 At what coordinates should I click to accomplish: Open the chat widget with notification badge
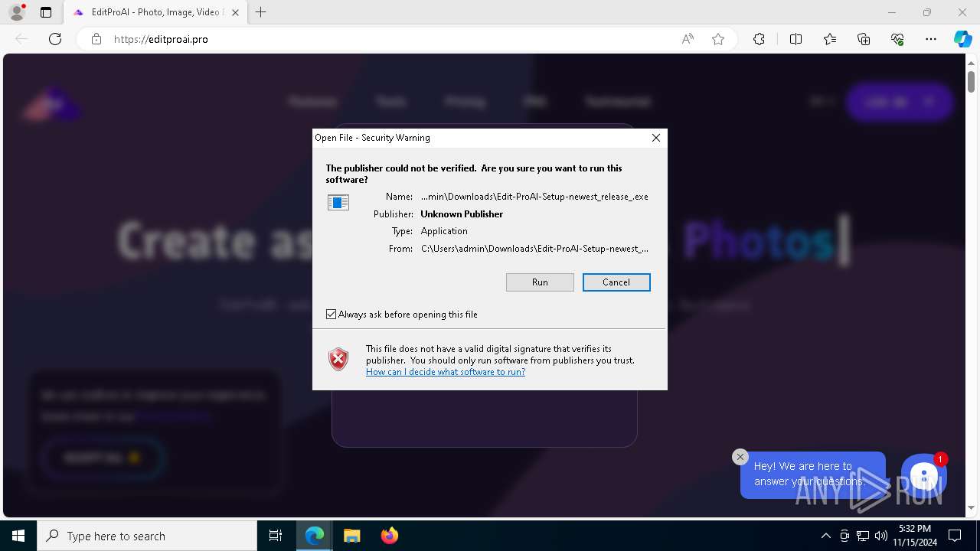(x=924, y=476)
